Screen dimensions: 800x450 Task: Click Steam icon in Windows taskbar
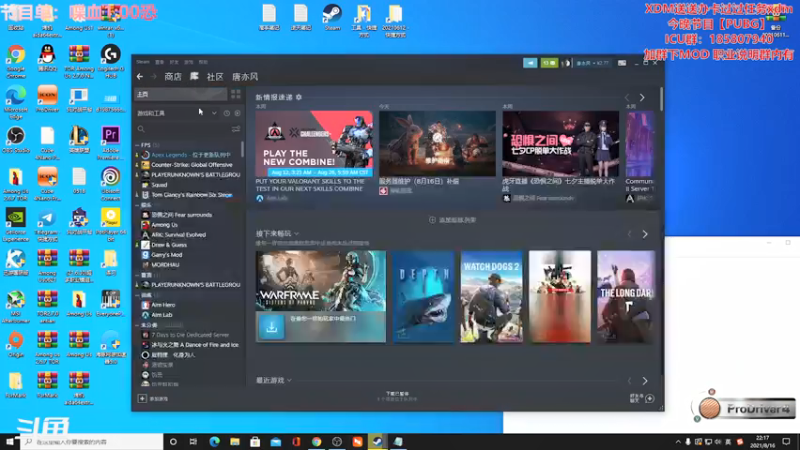pos(377,441)
